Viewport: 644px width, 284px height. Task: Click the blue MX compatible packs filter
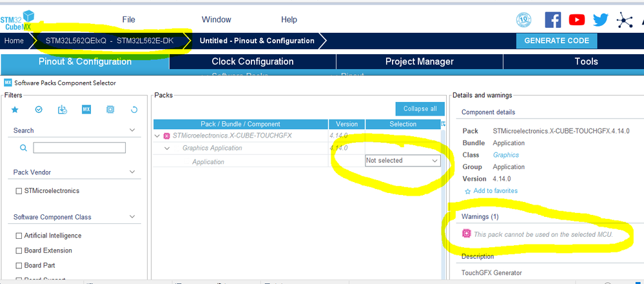click(x=86, y=109)
